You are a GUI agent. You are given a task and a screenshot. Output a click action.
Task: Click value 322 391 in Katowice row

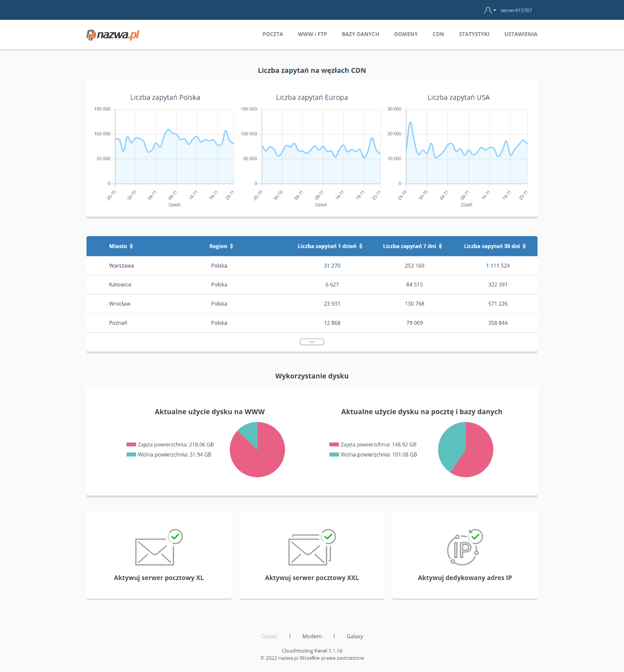coord(498,285)
